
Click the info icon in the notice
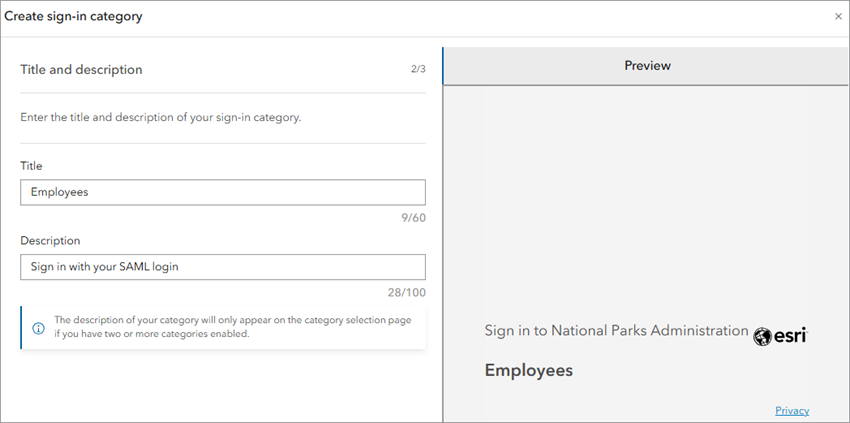pos(39,328)
